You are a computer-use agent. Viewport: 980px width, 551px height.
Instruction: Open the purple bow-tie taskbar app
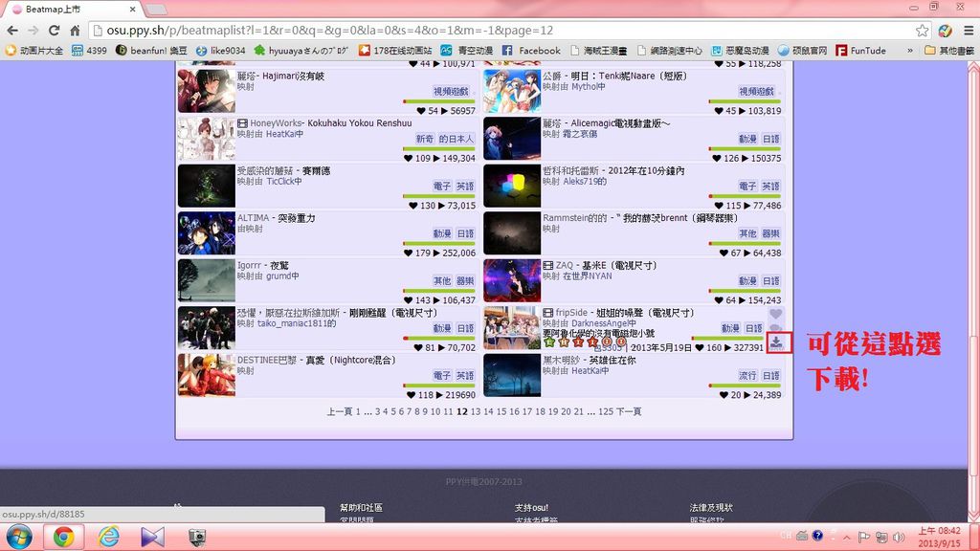(x=152, y=537)
